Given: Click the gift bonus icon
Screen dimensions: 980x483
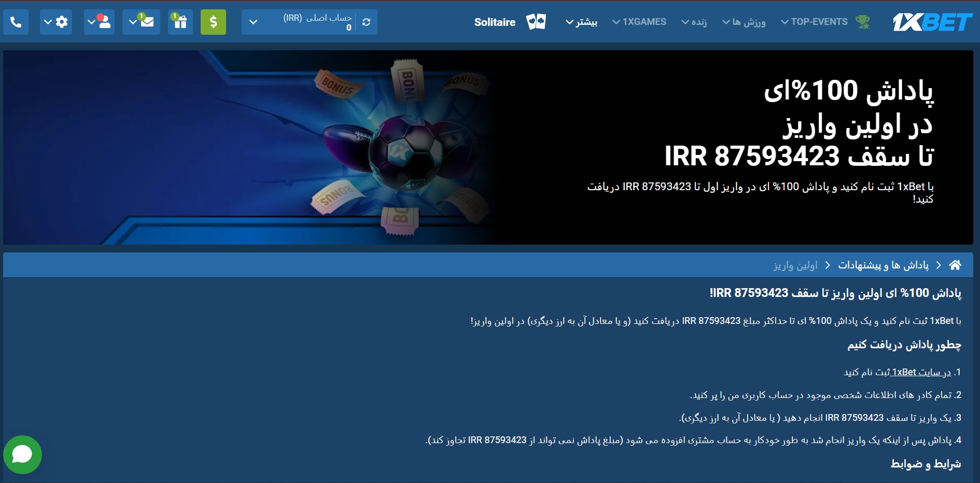Looking at the screenshot, I should [180, 22].
